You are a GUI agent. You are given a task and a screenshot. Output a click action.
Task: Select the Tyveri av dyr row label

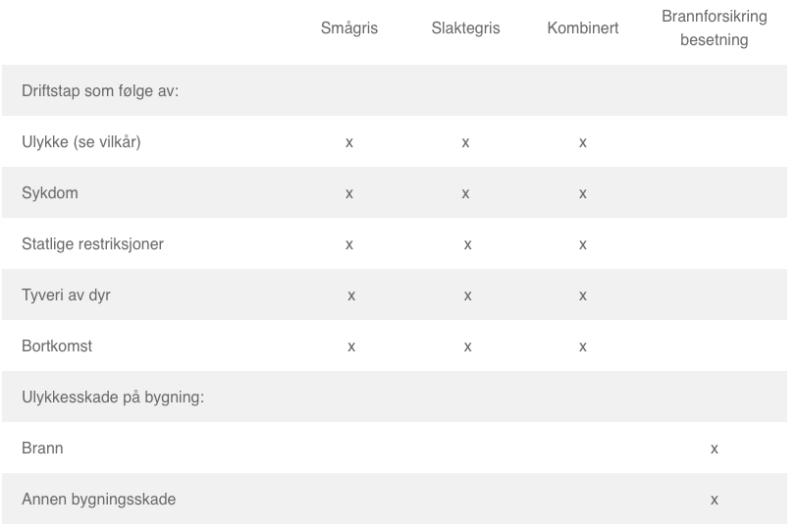coord(66,295)
